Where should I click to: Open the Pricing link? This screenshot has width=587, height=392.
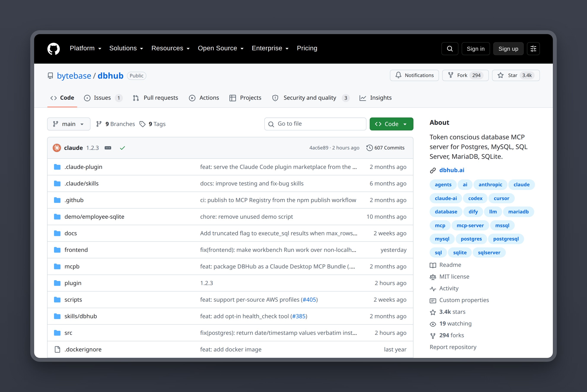[x=307, y=48]
